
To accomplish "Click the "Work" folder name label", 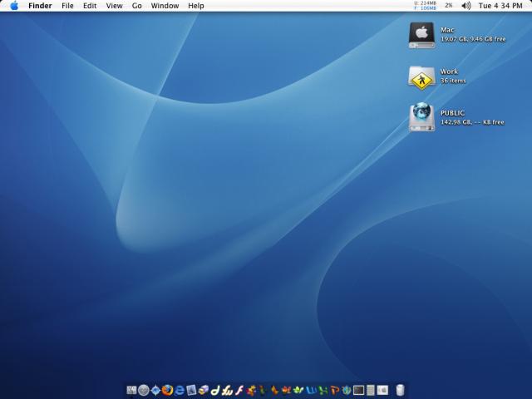I will pos(449,71).
